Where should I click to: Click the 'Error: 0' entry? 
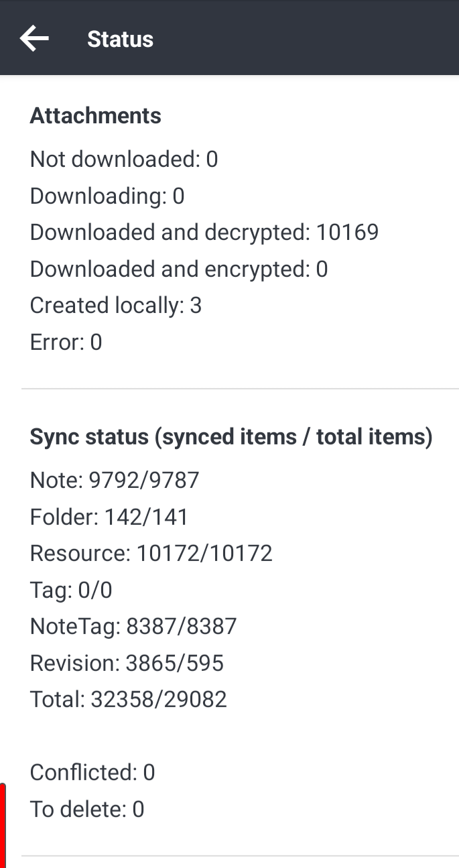[65, 342]
